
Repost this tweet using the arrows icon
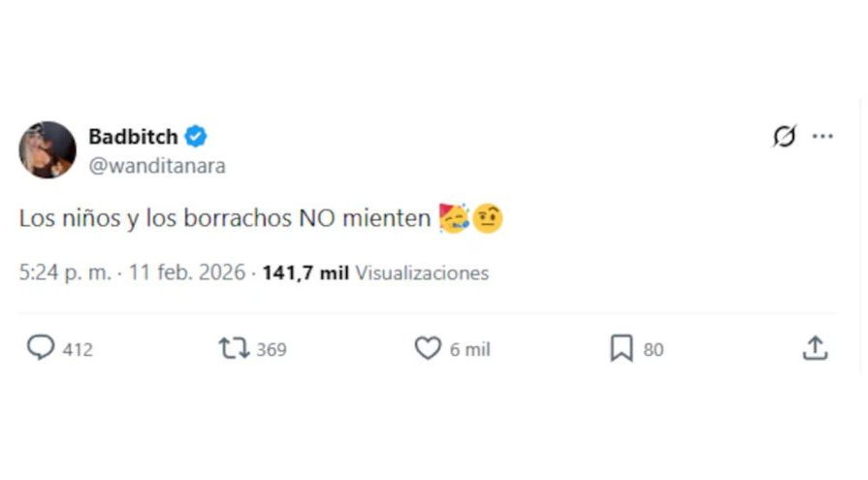234,348
